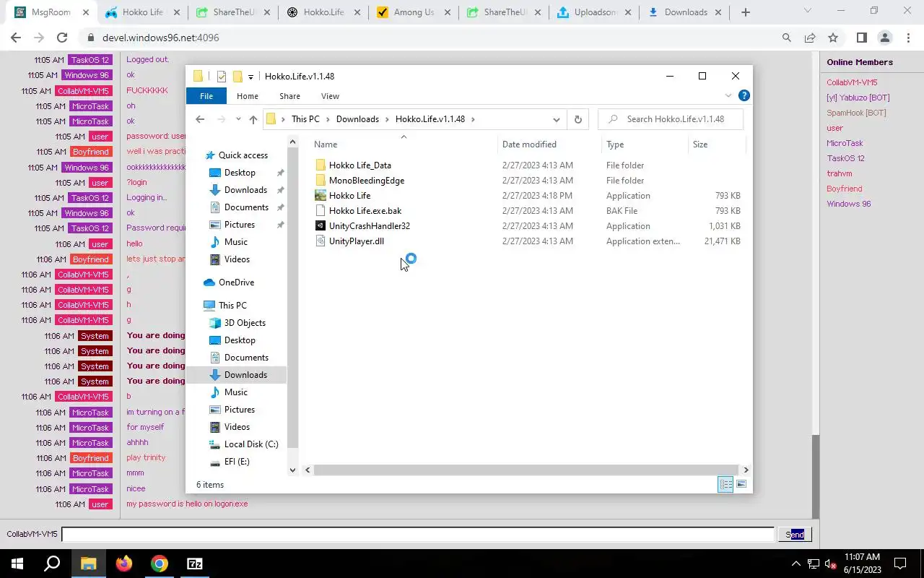
Task: Open the VM notification center
Action: click(x=900, y=564)
